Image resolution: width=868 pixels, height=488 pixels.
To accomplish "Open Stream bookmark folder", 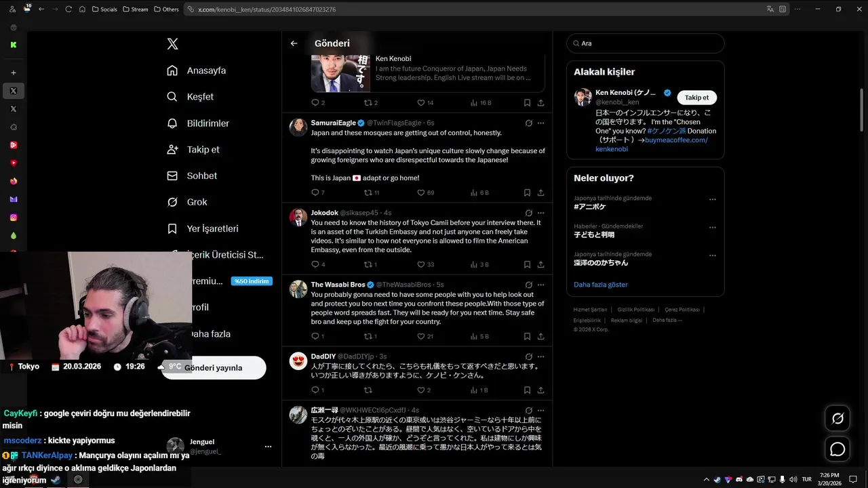I will pos(136,9).
